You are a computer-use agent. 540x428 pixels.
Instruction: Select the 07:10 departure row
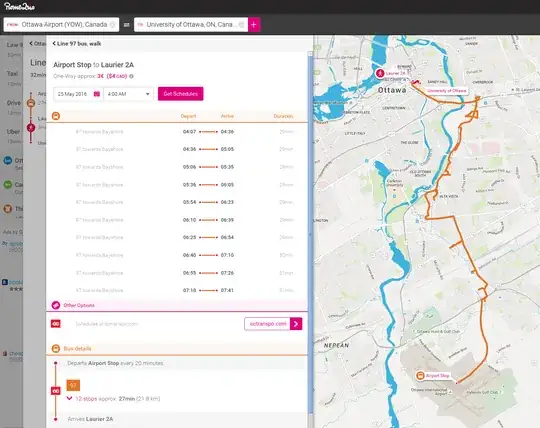click(x=177, y=290)
